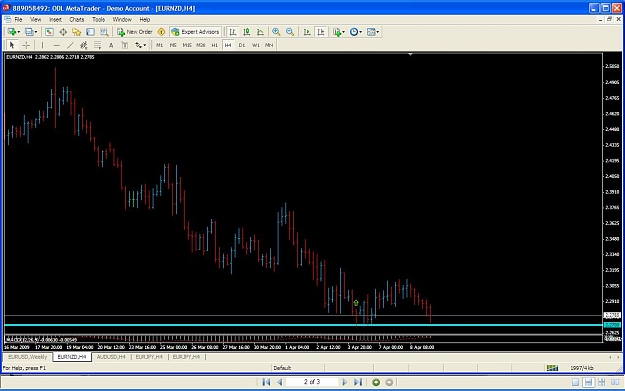Expand the Profiles dropdown arrow

[x=36, y=32]
